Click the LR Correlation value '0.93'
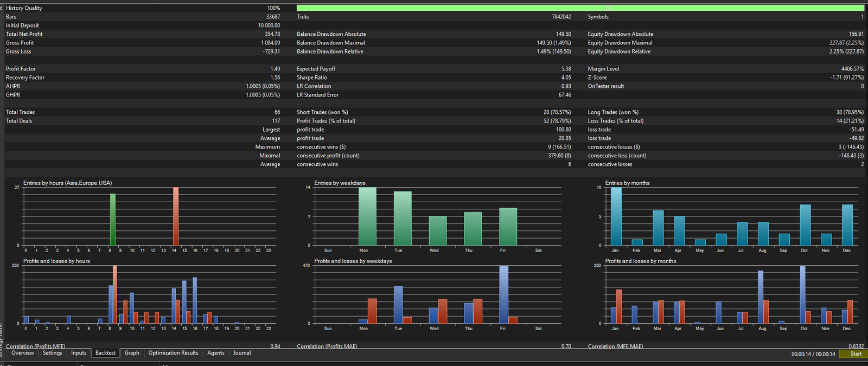868x366 pixels. tap(566, 86)
